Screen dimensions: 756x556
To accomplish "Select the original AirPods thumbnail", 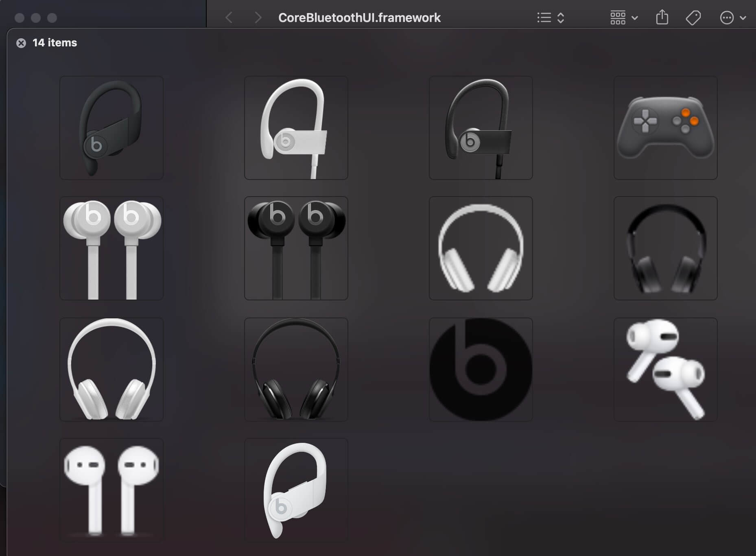I will [111, 490].
